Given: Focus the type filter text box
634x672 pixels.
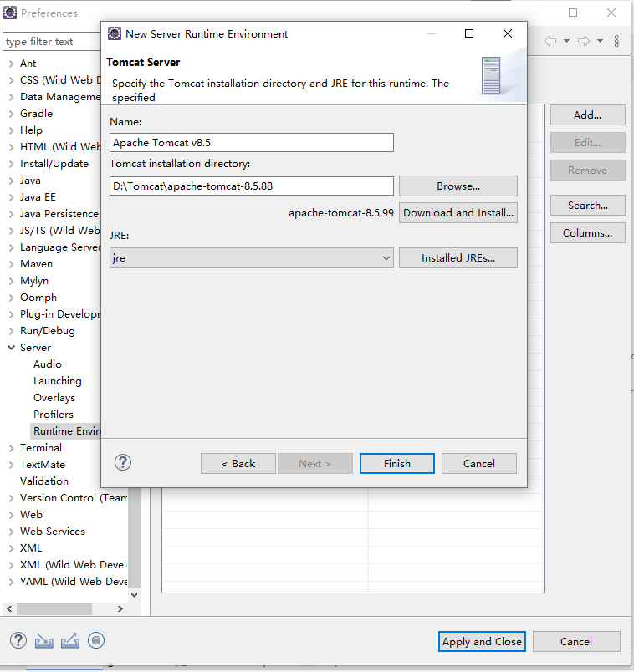Looking at the screenshot, I should click(x=52, y=42).
